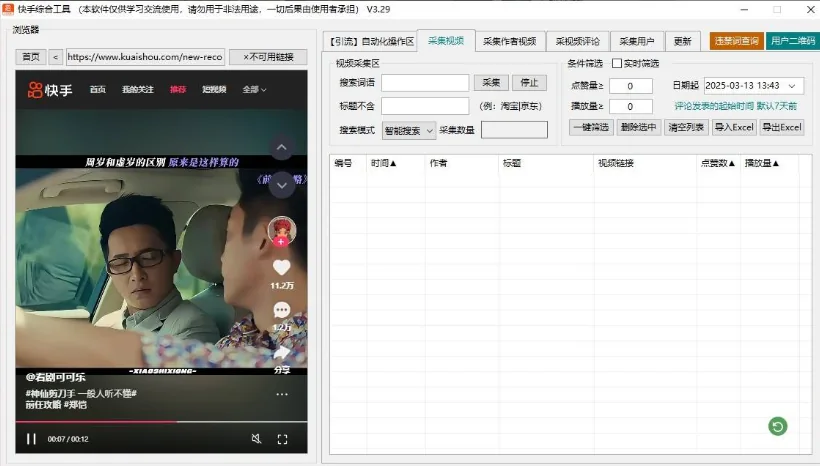820x466 pixels.
Task: Pause the playing video
Action: point(31,439)
